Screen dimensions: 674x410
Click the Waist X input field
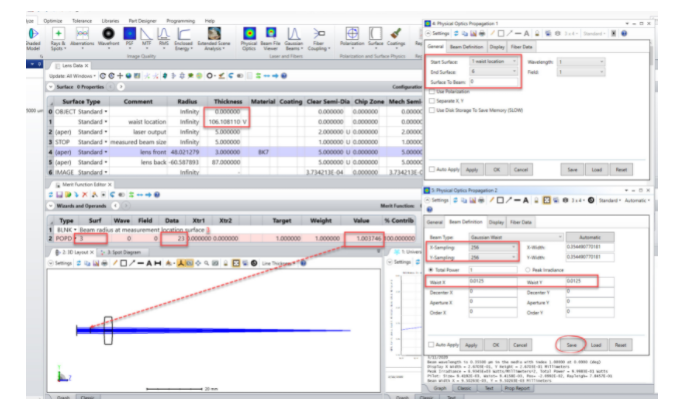493,281
